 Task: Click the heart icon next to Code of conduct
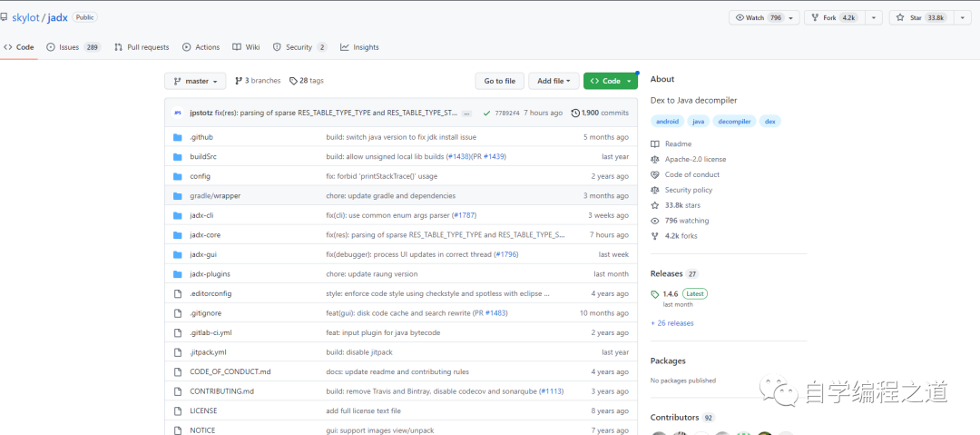pos(654,174)
